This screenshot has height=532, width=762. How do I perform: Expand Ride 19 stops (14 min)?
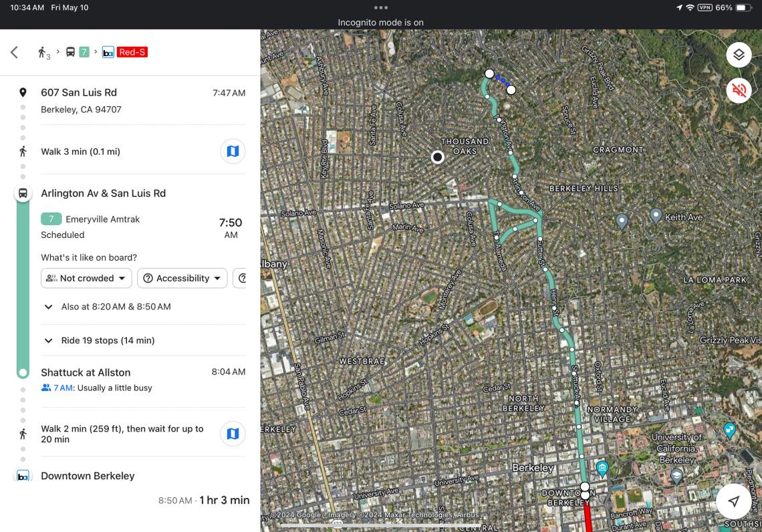point(100,341)
